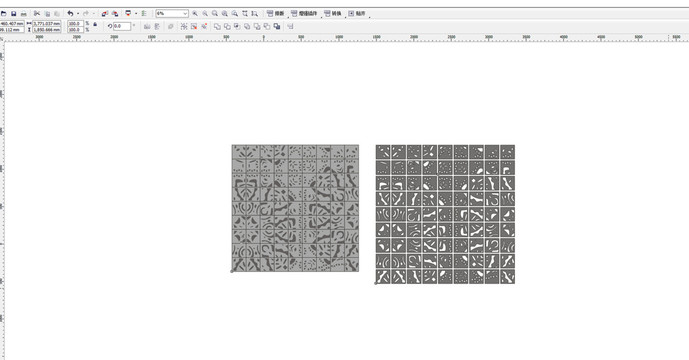Toggle the lock ratio padlock
Screen dimensions: 689x360
95,25
